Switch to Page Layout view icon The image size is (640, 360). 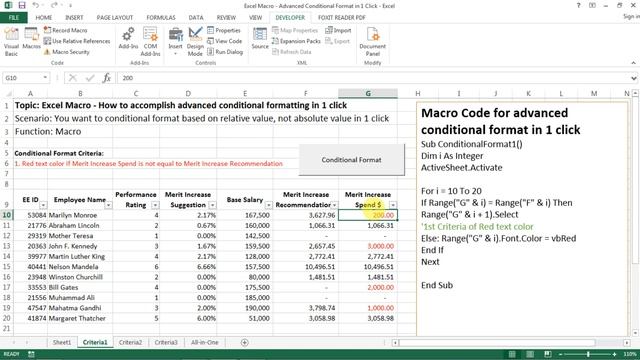529,354
